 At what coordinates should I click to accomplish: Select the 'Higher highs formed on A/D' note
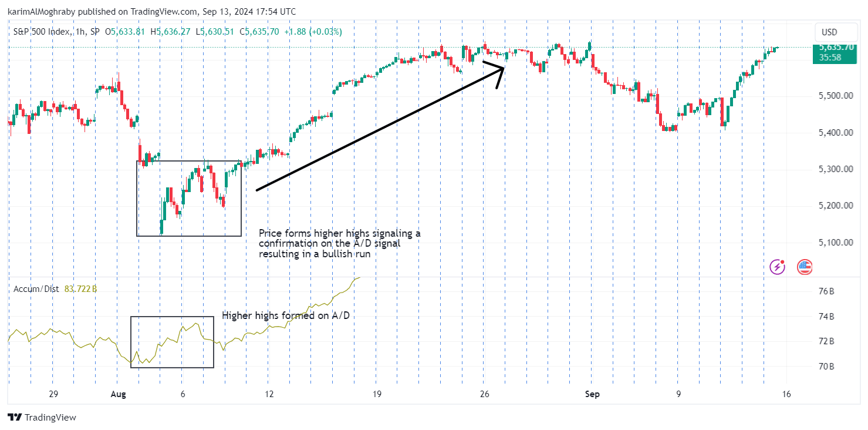(286, 316)
